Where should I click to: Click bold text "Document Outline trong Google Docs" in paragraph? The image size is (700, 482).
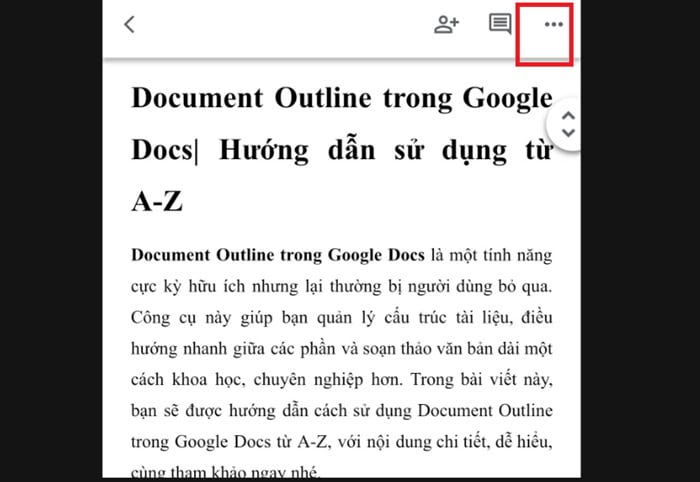pos(278,255)
